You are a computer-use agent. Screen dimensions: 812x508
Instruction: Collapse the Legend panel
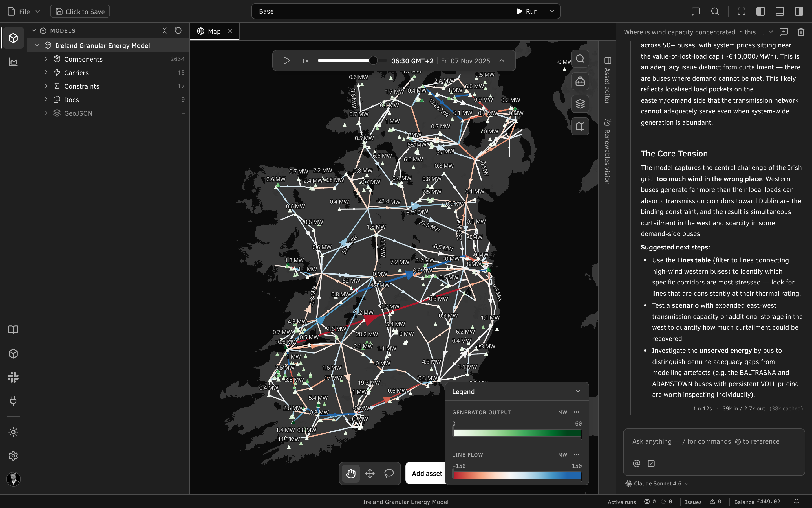pos(578,391)
